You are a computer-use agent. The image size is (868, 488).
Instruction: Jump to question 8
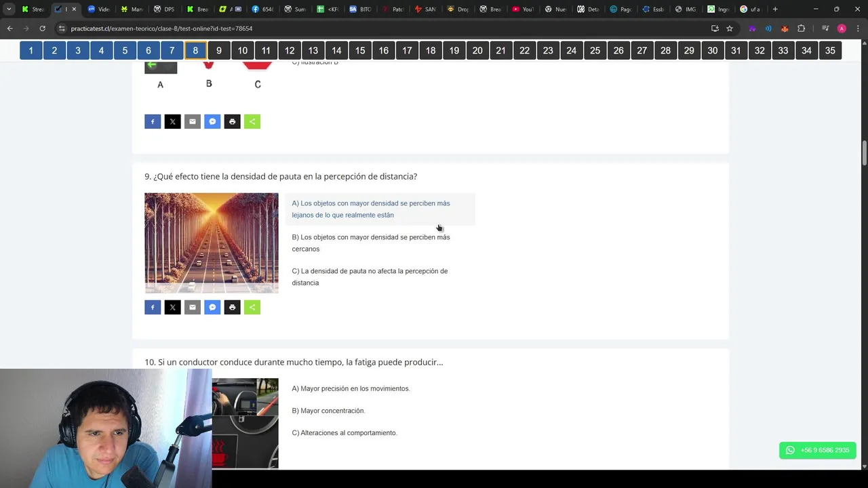tap(195, 50)
